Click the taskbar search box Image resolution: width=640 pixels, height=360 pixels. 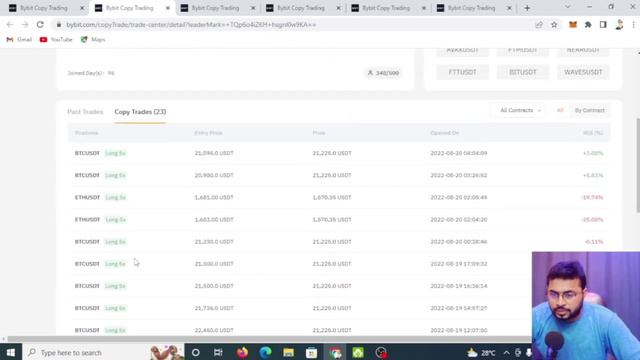(x=103, y=352)
